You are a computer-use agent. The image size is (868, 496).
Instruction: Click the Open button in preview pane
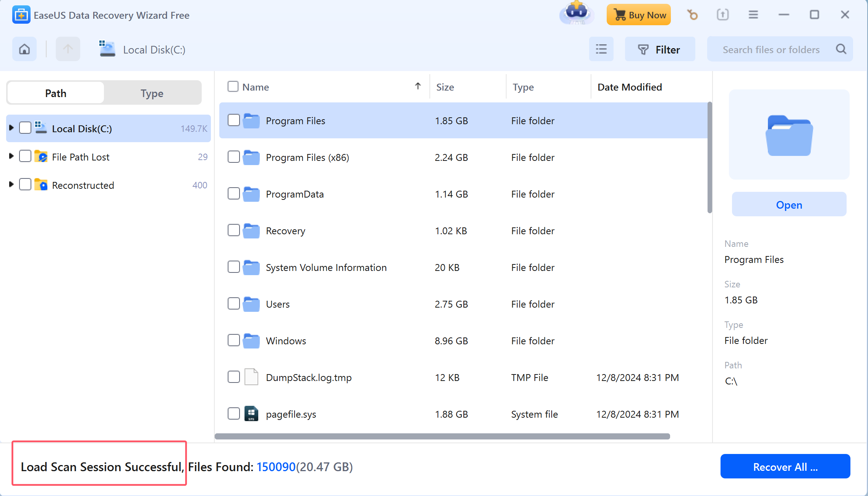789,205
